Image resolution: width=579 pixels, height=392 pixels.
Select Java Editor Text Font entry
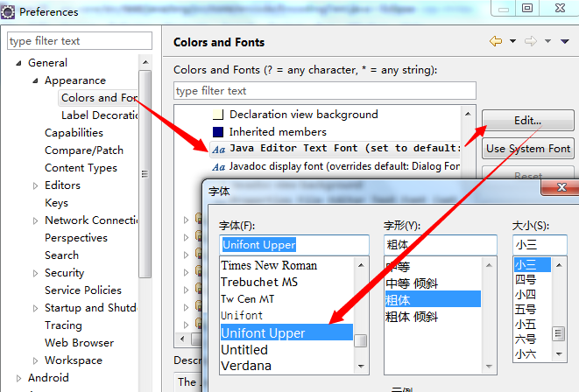pyautogui.click(x=343, y=148)
